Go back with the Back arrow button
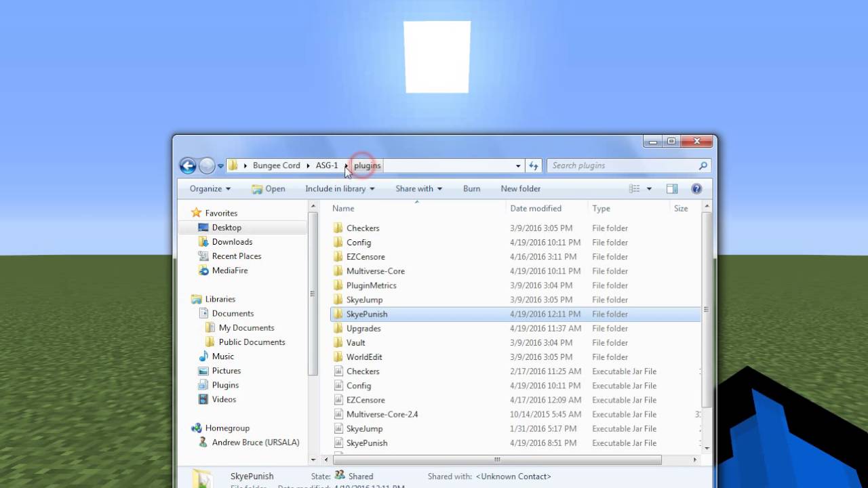 [x=188, y=165]
